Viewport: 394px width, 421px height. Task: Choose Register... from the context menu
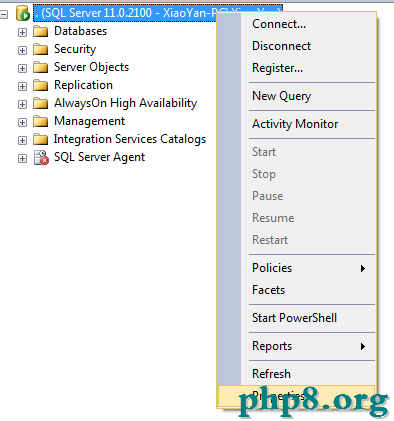[x=297, y=68]
